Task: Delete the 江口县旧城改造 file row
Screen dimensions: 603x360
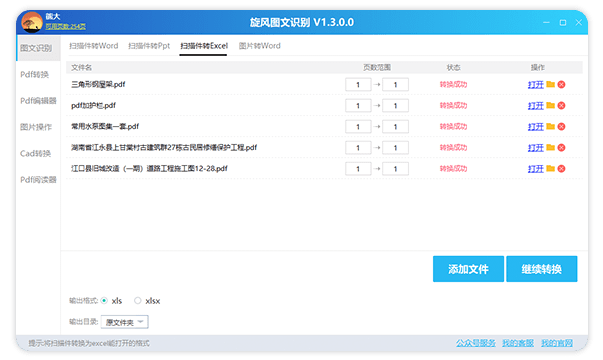Action: click(561, 168)
